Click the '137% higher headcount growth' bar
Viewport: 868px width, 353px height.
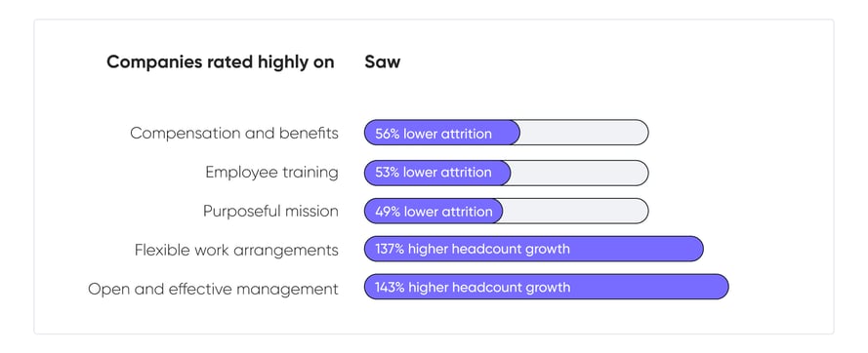tap(534, 249)
